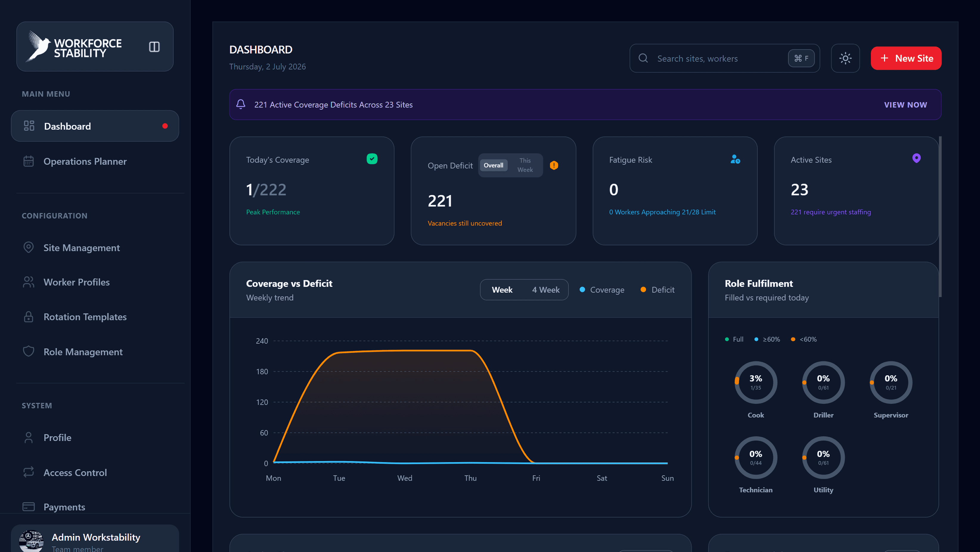Click the Technician 0/44 fulfilment ring

pos(756,457)
